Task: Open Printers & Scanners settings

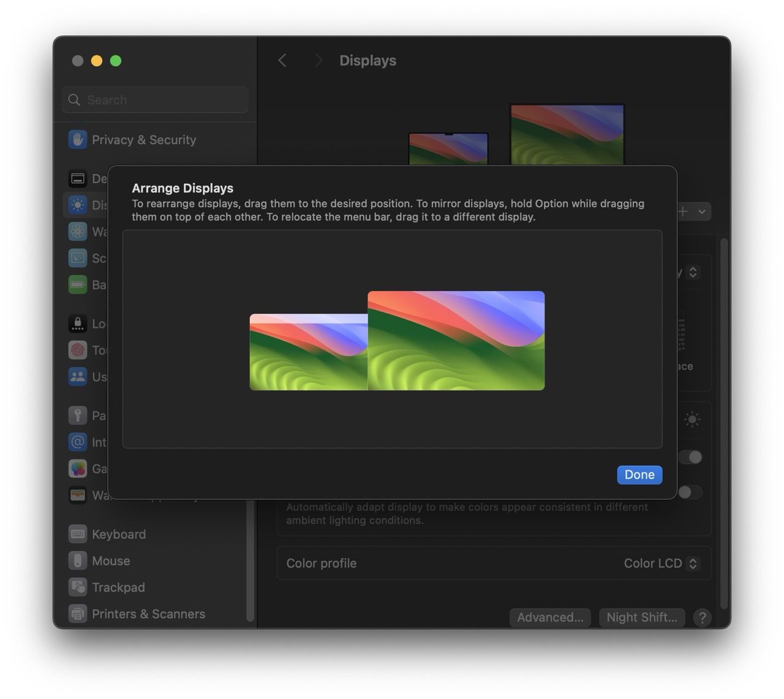Action: (x=148, y=613)
